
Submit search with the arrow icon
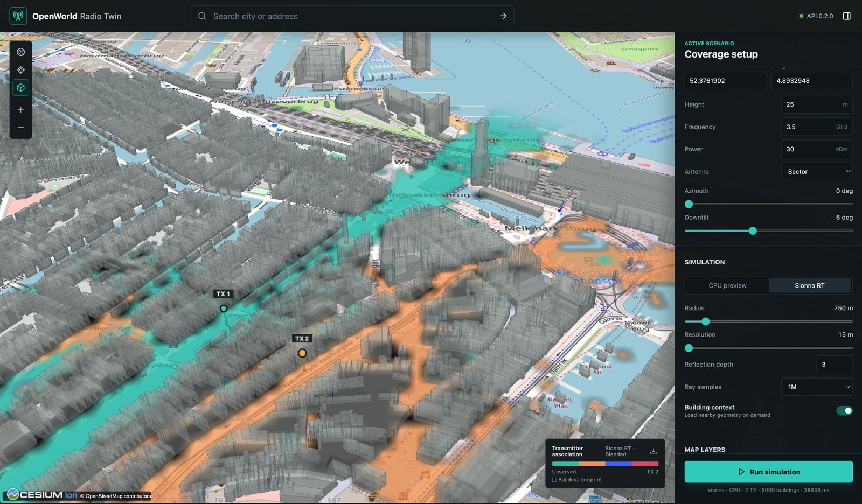pos(503,16)
